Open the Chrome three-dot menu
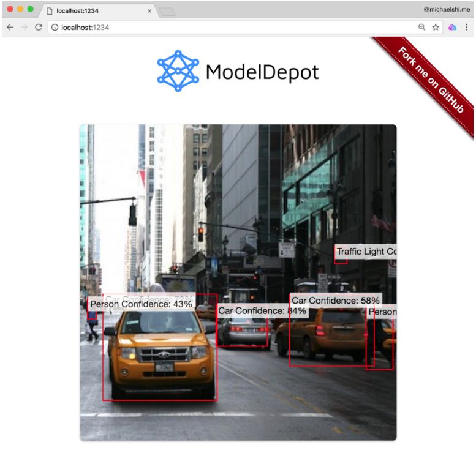Screen dimensions: 476x453 [x=467, y=28]
